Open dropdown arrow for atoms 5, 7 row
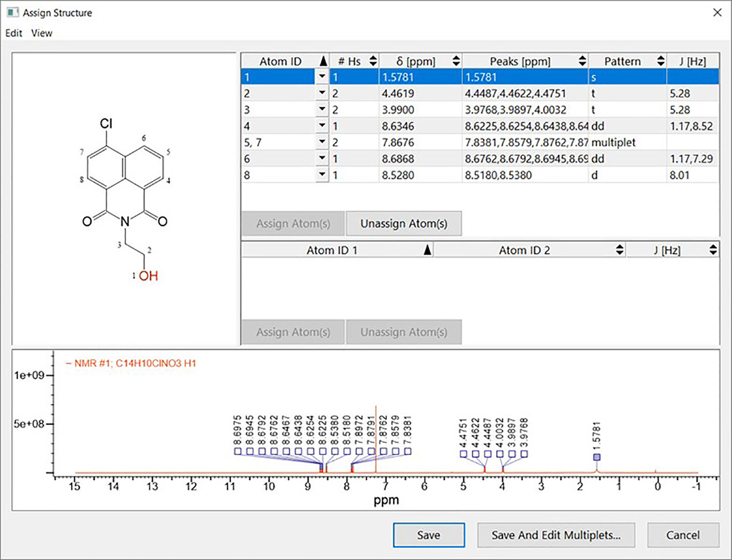The image size is (732, 560). (322, 142)
